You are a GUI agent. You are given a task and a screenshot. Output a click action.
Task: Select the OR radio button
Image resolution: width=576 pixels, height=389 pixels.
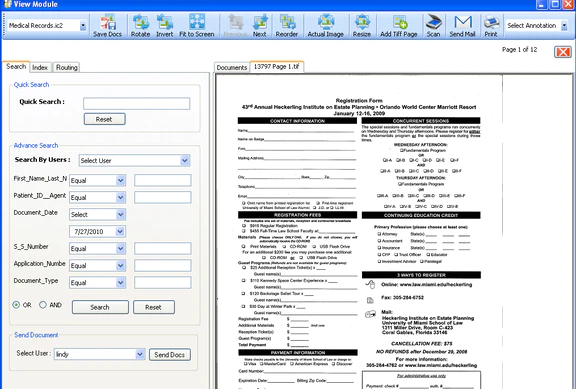click(x=16, y=305)
